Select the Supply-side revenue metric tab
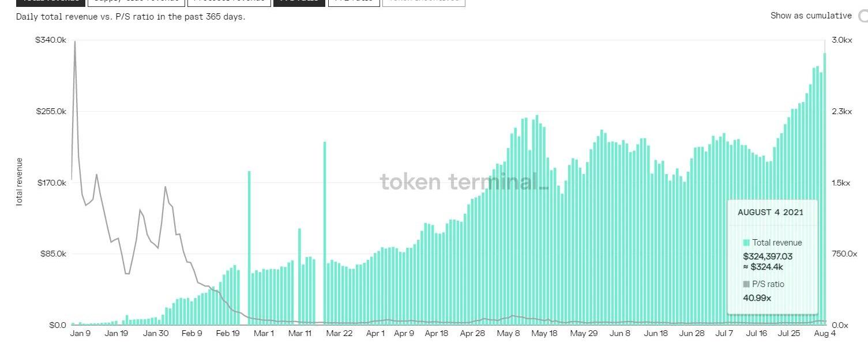 click(x=136, y=2)
